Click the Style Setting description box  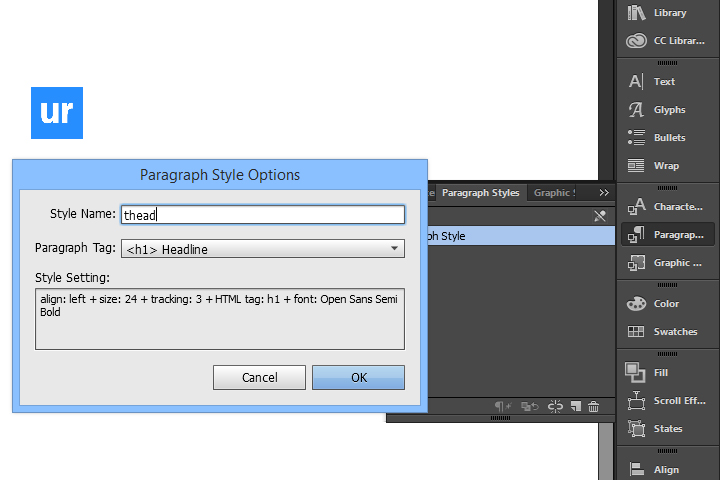220,319
